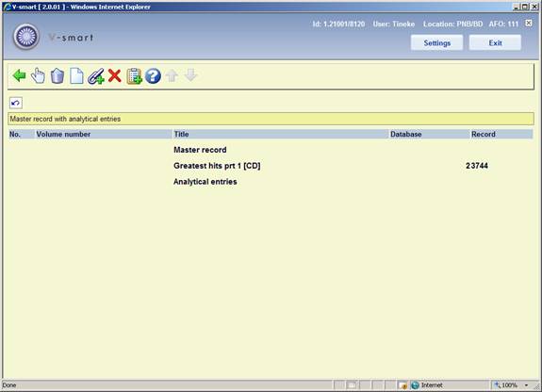Open help with the question mark icon
The width and height of the screenshot is (542, 392).
(153, 76)
